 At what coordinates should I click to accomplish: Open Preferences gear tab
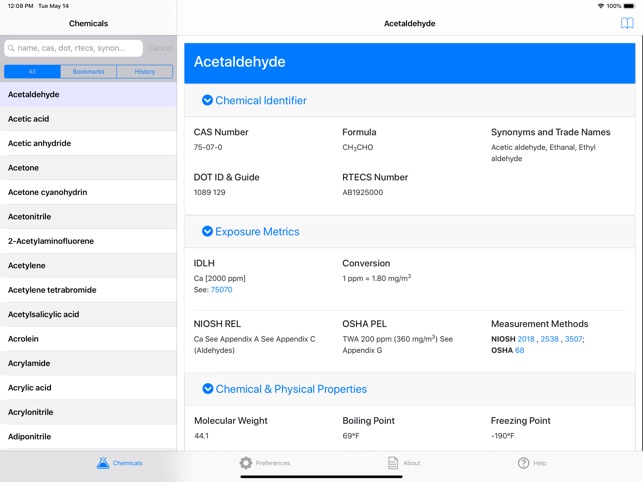pos(265,463)
